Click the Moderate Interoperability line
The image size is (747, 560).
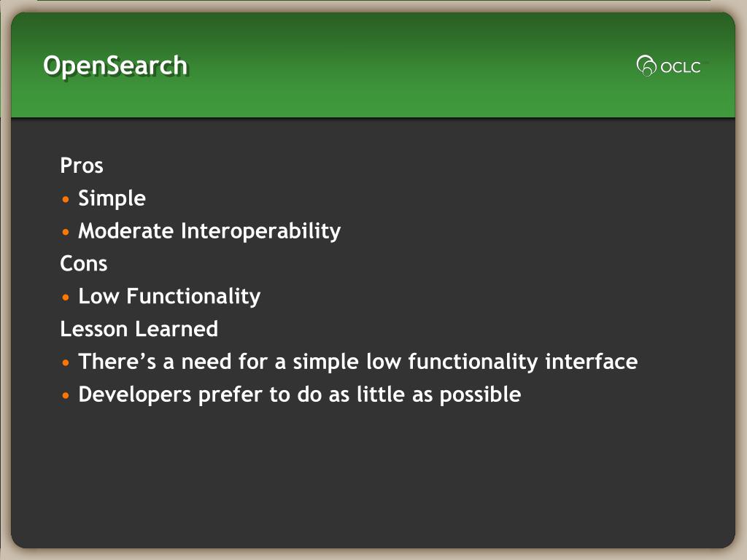point(209,231)
